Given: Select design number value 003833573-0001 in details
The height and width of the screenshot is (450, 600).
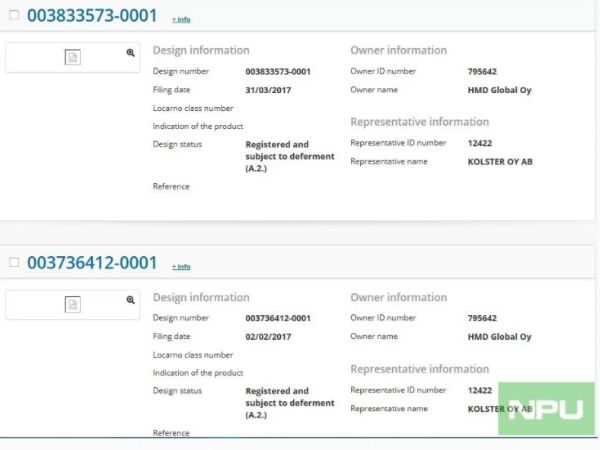Looking at the screenshot, I should tap(278, 72).
